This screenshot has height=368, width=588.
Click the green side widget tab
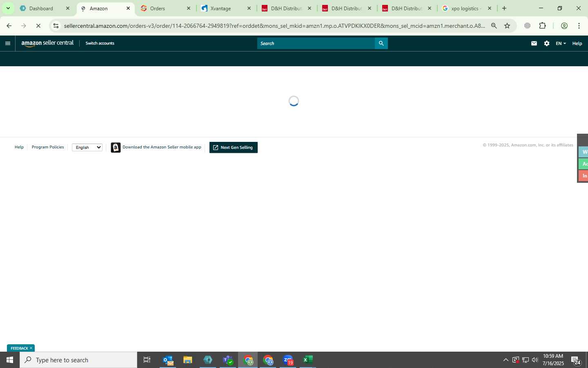pyautogui.click(x=584, y=164)
